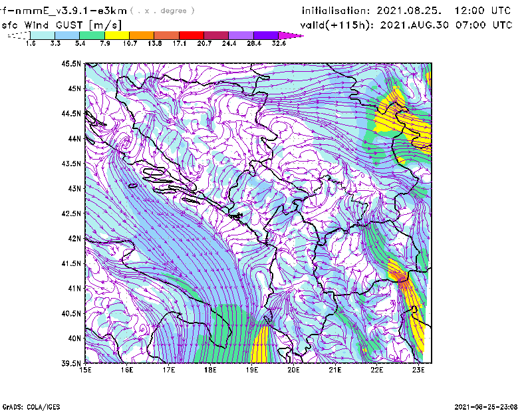The width and height of the screenshot is (532, 411).
Task: Click the 15E longitude axis label
Action: tap(85, 370)
